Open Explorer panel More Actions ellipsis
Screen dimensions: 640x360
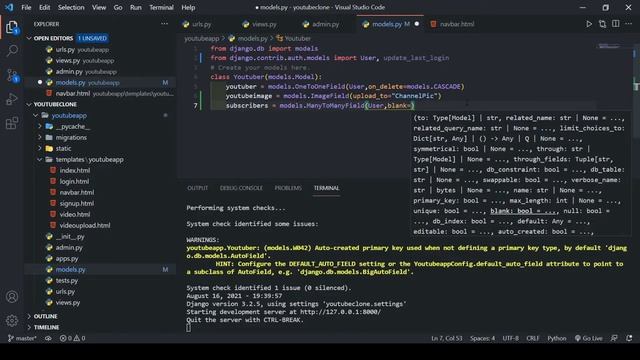tap(164, 24)
